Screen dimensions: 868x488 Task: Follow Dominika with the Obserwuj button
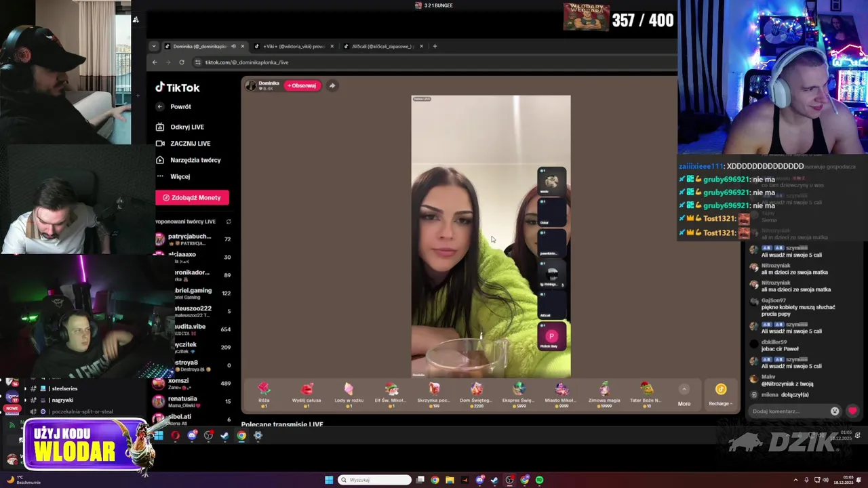(x=302, y=85)
